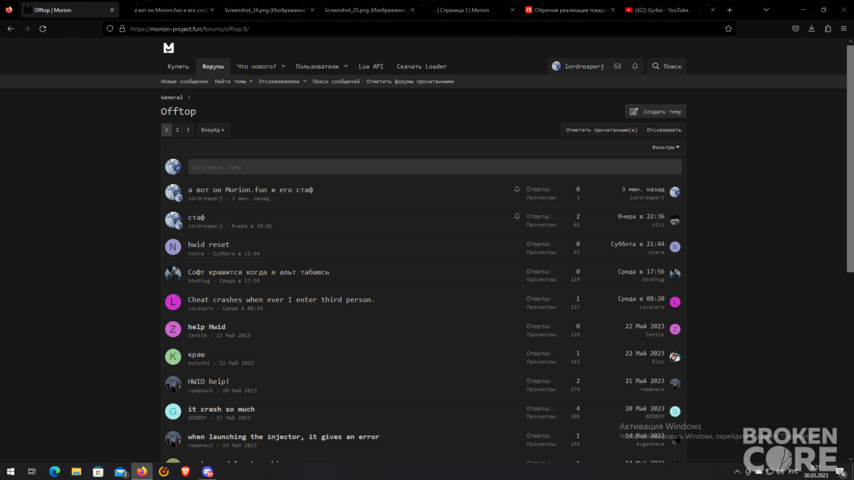The width and height of the screenshot is (854, 480).
Task: Open Zentik avatar on help Hwid thread
Action: click(173, 329)
